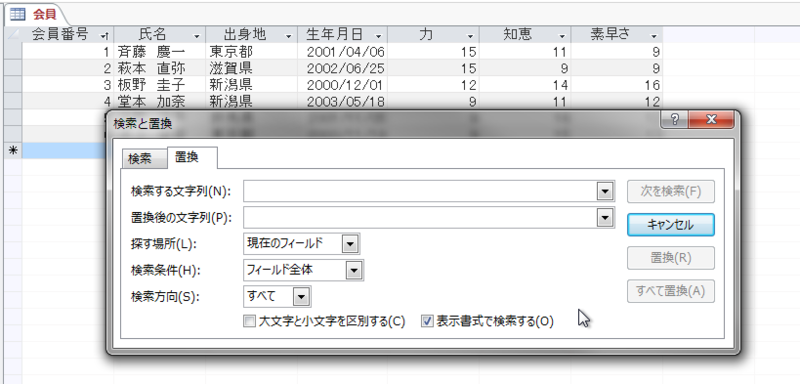Open 検索条件 dropdown
800x384 pixels.
pyautogui.click(x=354, y=270)
